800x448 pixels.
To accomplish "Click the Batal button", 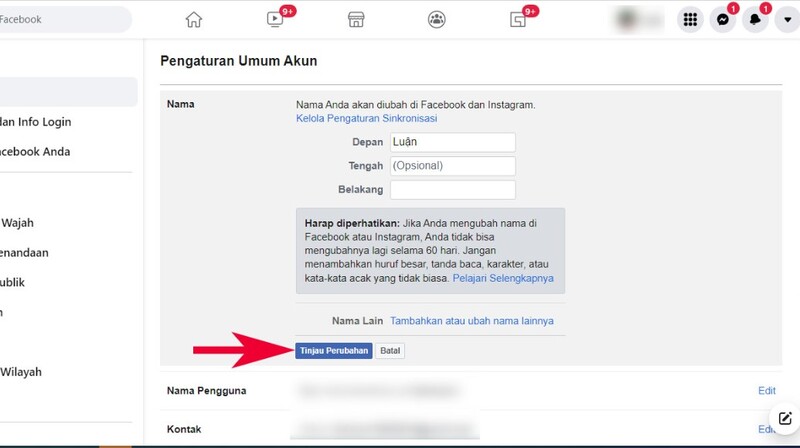I will click(390, 351).
